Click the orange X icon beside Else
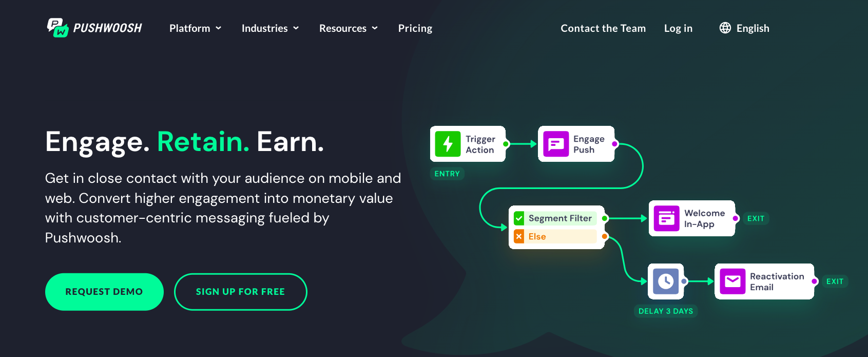Screen dimensions: 868x357 tap(519, 236)
